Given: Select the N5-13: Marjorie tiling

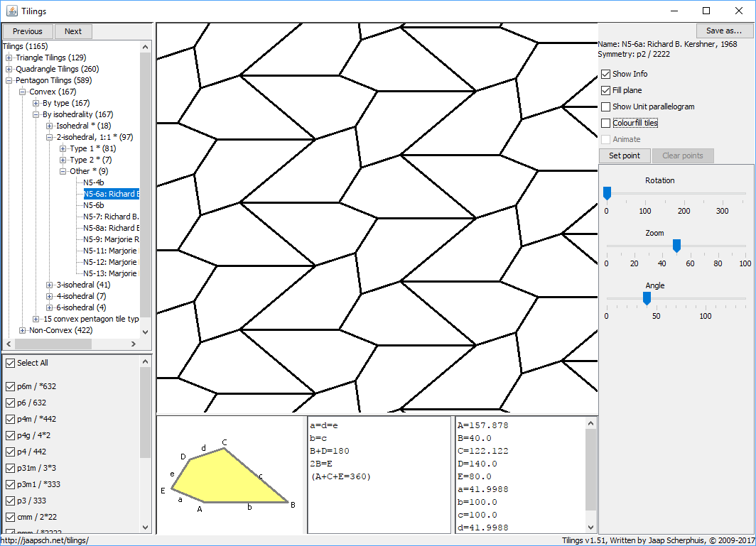Looking at the screenshot, I should click(x=110, y=274).
